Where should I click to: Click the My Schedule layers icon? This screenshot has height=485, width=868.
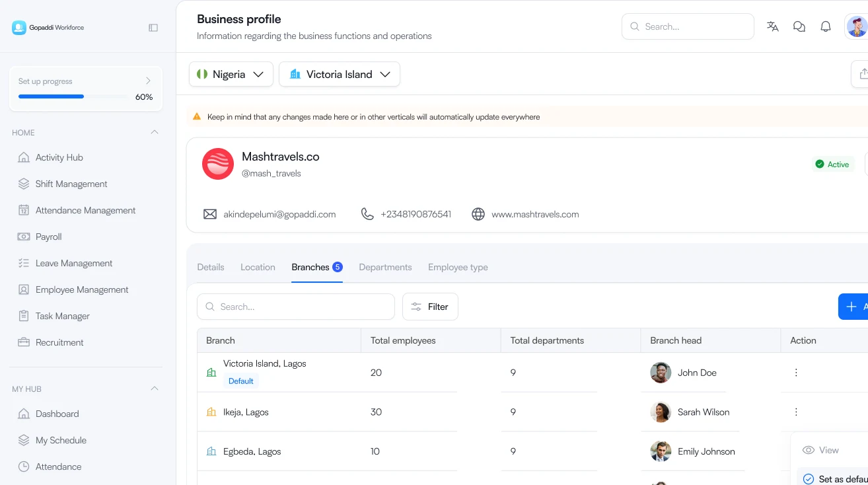tap(24, 440)
